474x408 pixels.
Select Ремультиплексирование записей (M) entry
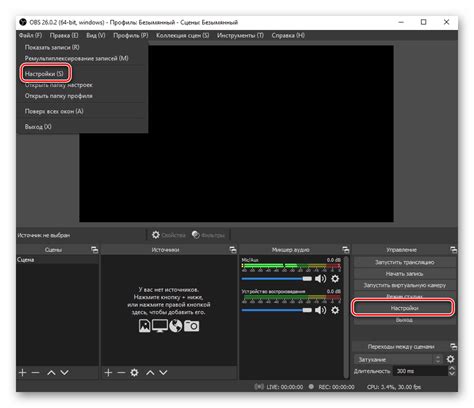click(x=76, y=58)
